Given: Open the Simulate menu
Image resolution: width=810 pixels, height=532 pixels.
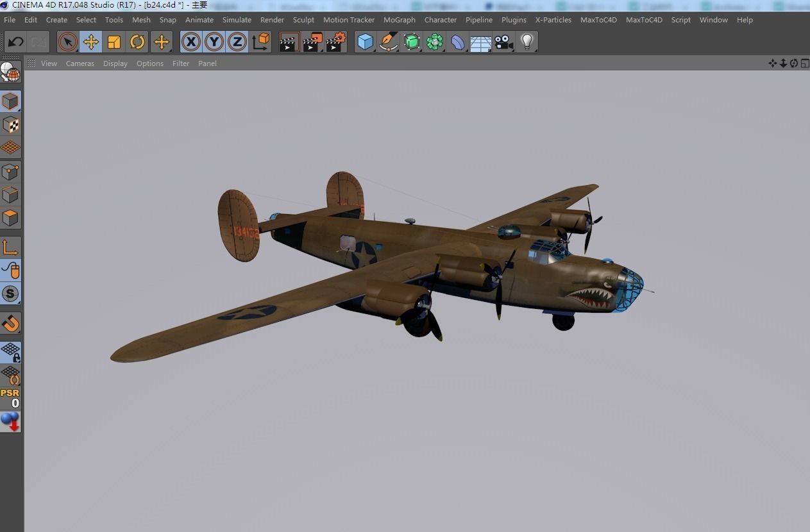Looking at the screenshot, I should [x=237, y=20].
